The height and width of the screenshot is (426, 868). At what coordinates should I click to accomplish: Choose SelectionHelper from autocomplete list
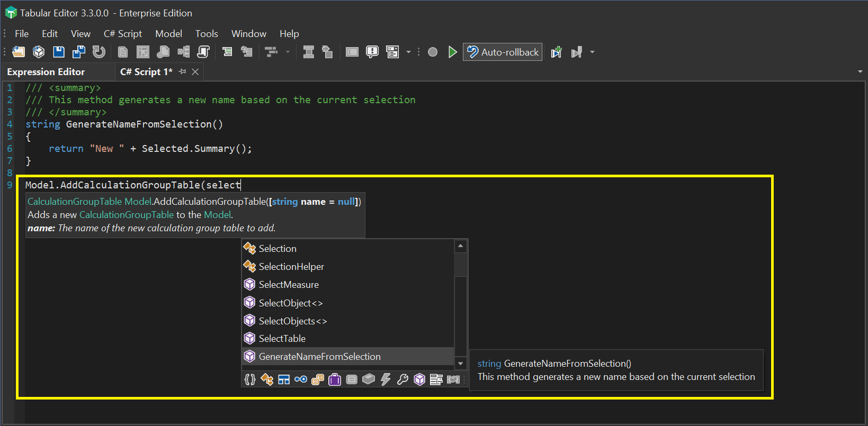pyautogui.click(x=348, y=267)
